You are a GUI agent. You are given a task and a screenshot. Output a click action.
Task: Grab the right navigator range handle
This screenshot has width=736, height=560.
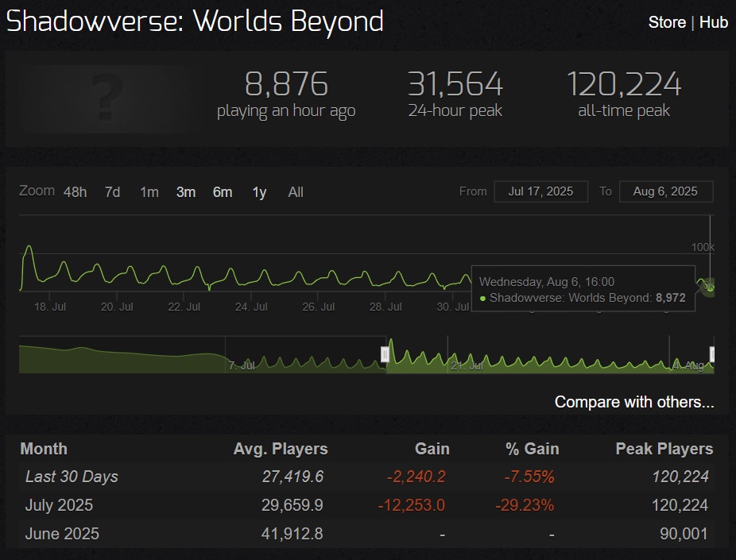click(x=712, y=354)
